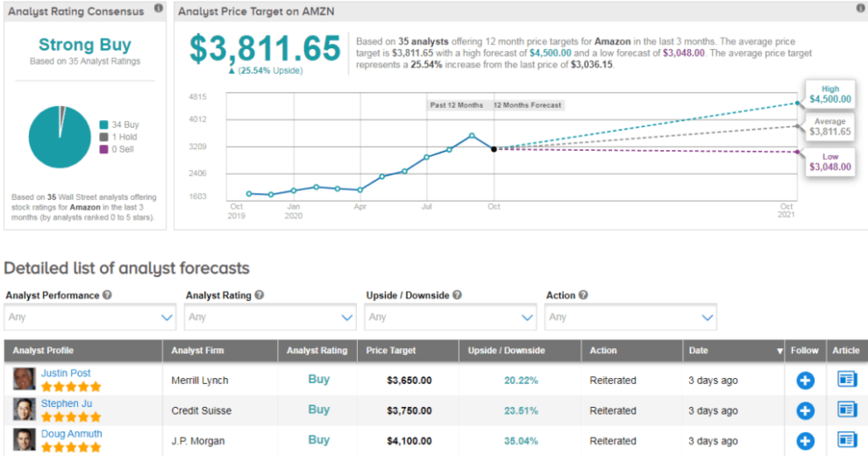Open Doug Anmuth analyst profile link

(x=71, y=434)
